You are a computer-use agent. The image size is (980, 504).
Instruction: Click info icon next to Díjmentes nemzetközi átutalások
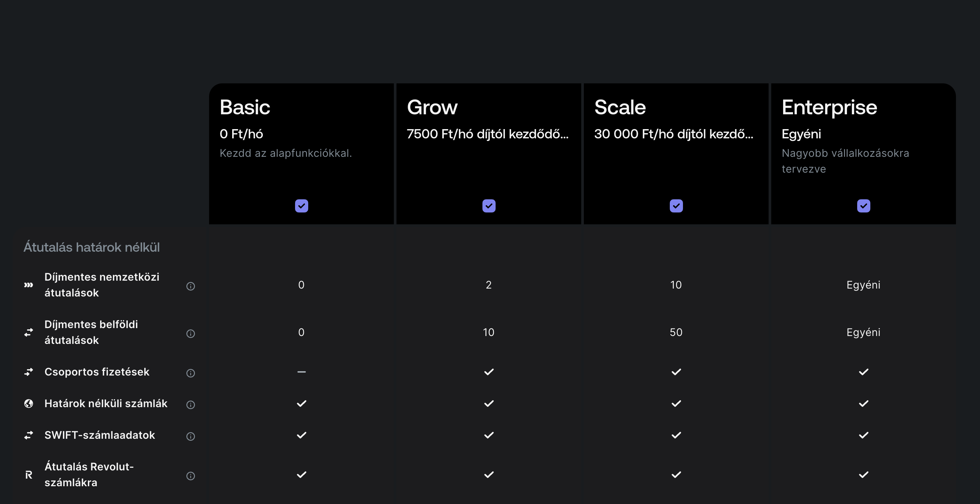point(191,285)
